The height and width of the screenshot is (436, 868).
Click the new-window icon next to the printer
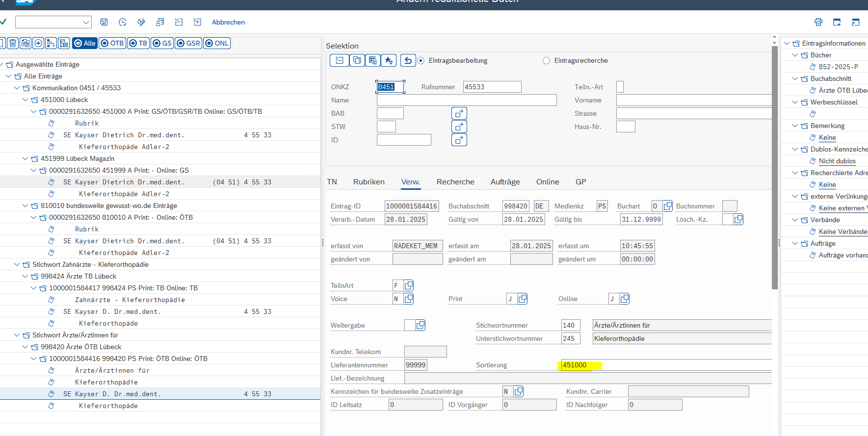click(837, 22)
